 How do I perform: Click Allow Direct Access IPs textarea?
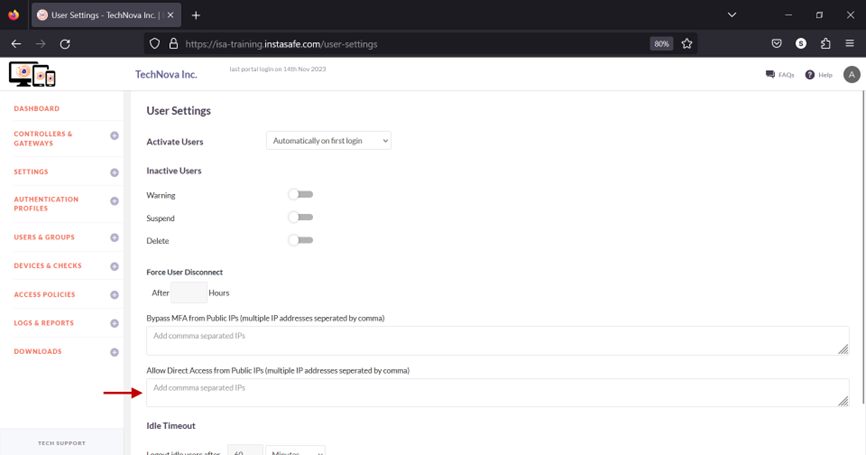tap(498, 393)
